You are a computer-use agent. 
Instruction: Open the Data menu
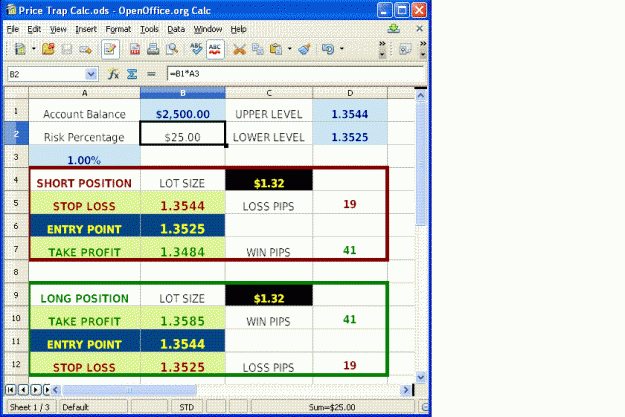(x=176, y=29)
